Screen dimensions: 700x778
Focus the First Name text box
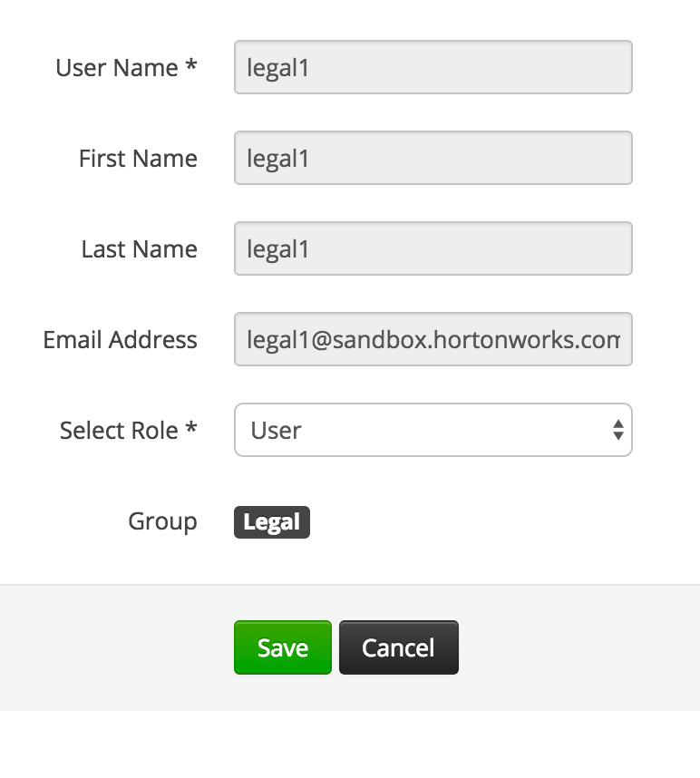tap(433, 158)
